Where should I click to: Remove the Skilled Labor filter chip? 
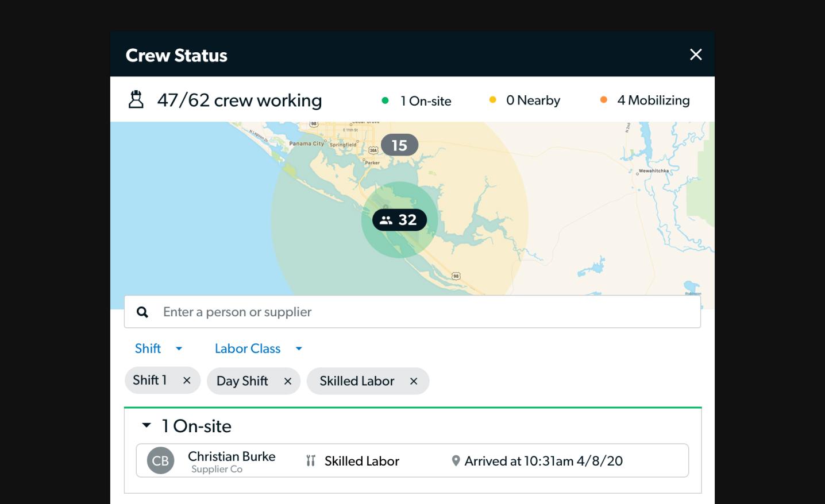pyautogui.click(x=414, y=381)
